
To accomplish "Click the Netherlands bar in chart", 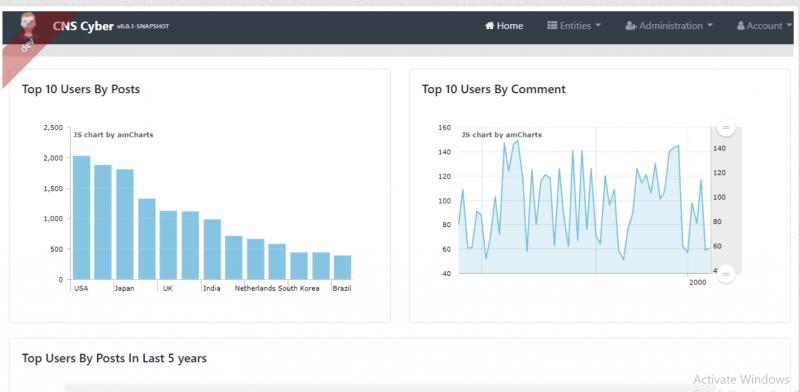I will [256, 259].
